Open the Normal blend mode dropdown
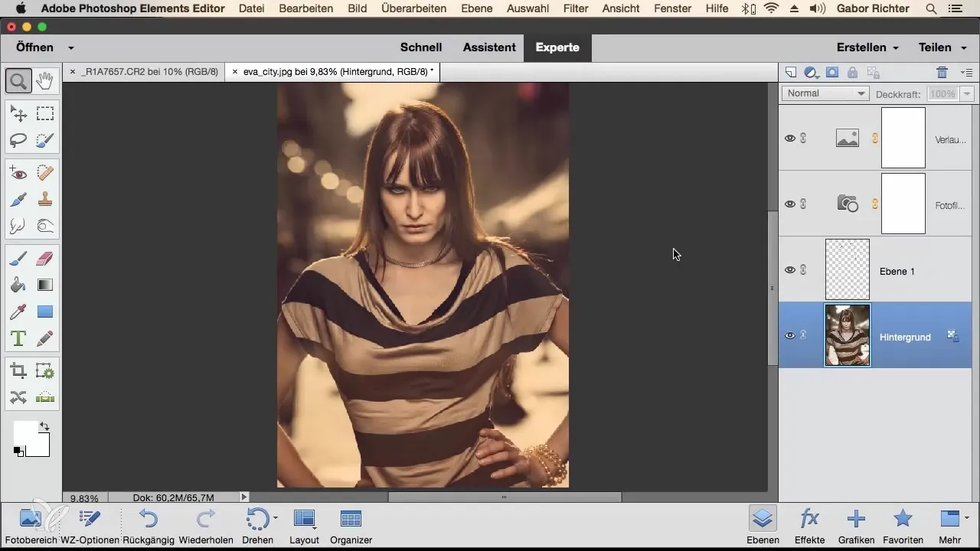The height and width of the screenshot is (551, 980). point(825,93)
